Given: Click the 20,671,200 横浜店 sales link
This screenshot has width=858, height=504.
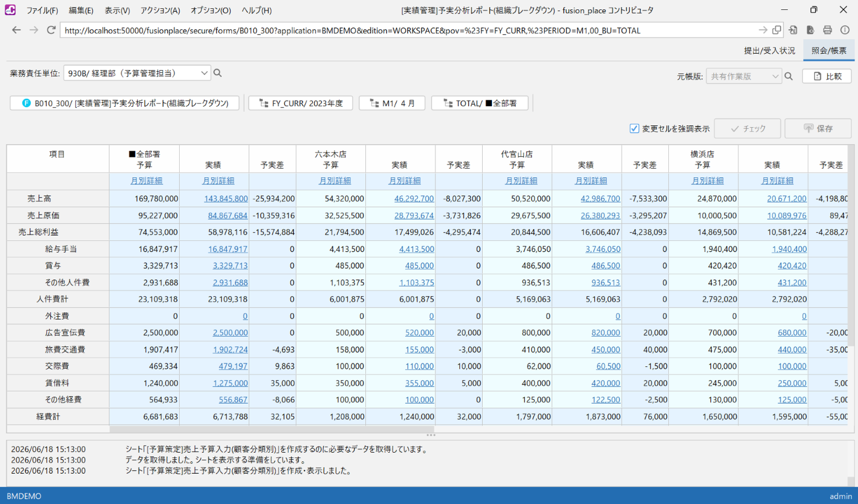Looking at the screenshot, I should click(787, 199).
